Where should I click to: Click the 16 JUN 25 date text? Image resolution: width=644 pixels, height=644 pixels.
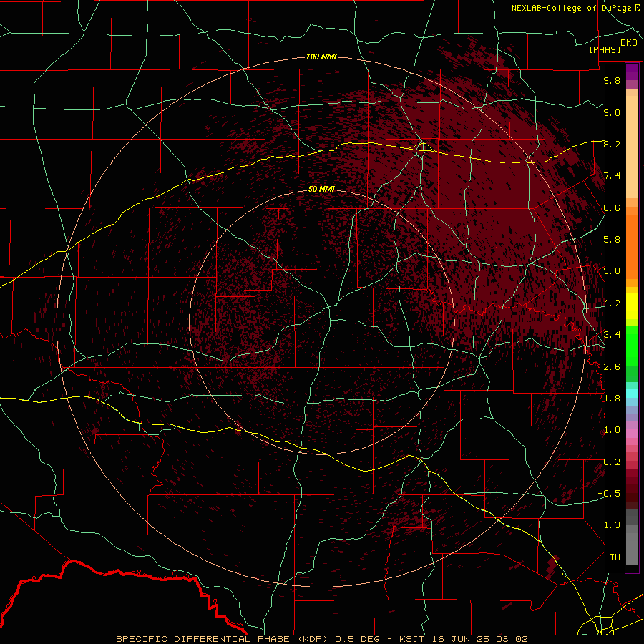pyautogui.click(x=459, y=639)
